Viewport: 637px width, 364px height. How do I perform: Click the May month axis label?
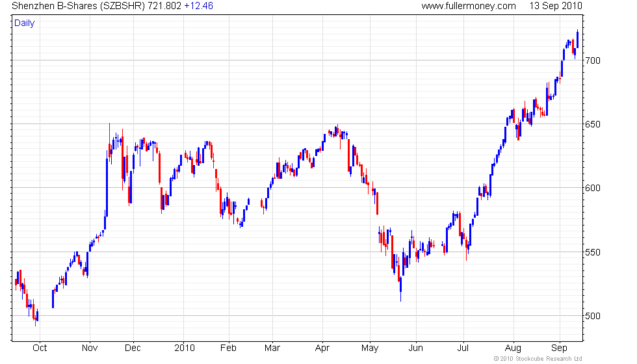click(370, 348)
